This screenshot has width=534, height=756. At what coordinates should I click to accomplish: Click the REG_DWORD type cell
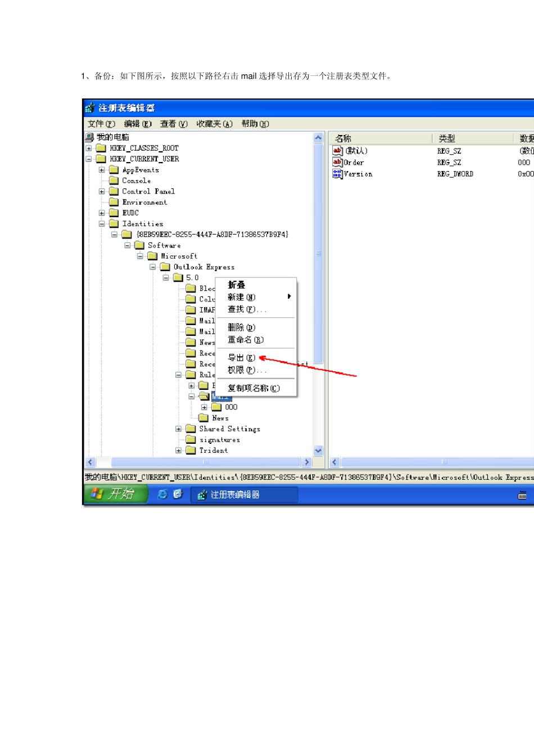(x=455, y=174)
